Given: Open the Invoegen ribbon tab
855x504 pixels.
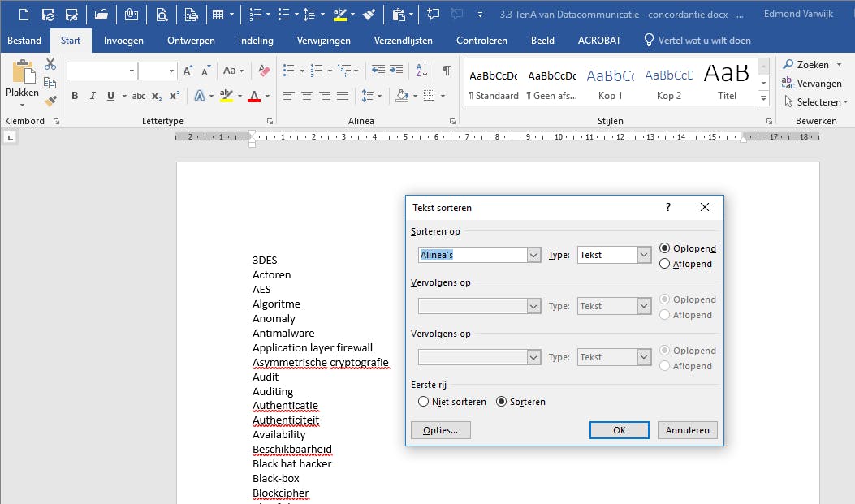Looking at the screenshot, I should tap(123, 41).
